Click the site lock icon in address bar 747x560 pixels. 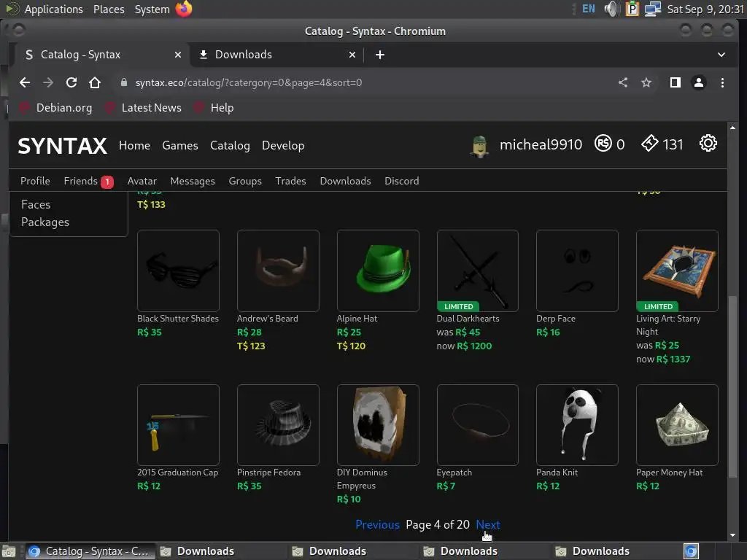124,82
